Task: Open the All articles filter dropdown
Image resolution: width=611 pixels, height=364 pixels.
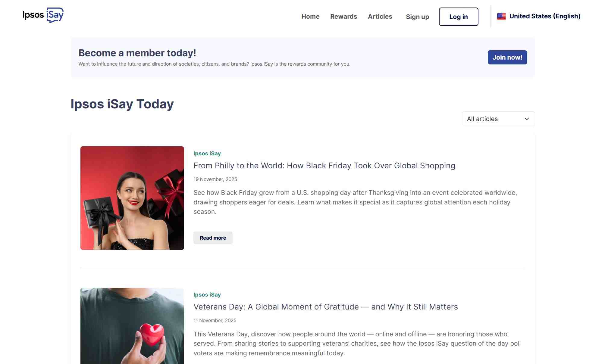Action: tap(498, 119)
